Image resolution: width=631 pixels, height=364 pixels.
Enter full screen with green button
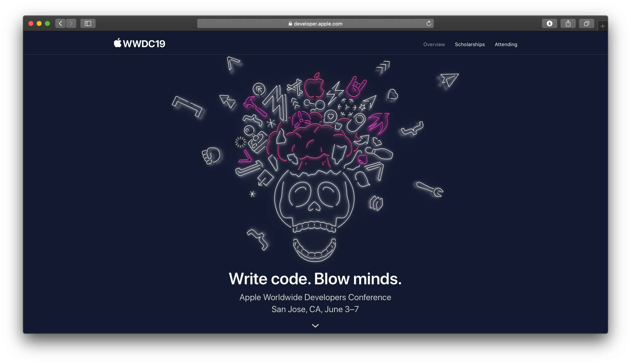point(47,23)
